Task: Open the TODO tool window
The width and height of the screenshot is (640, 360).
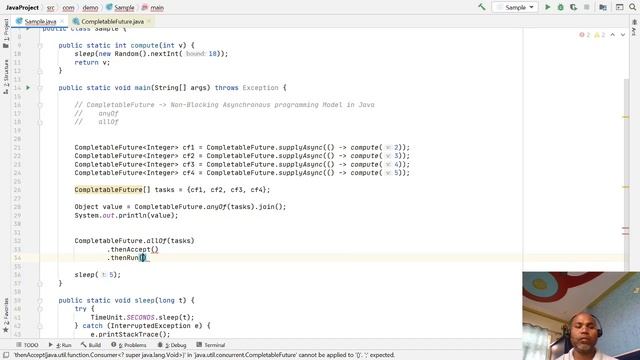Action: pos(27,345)
